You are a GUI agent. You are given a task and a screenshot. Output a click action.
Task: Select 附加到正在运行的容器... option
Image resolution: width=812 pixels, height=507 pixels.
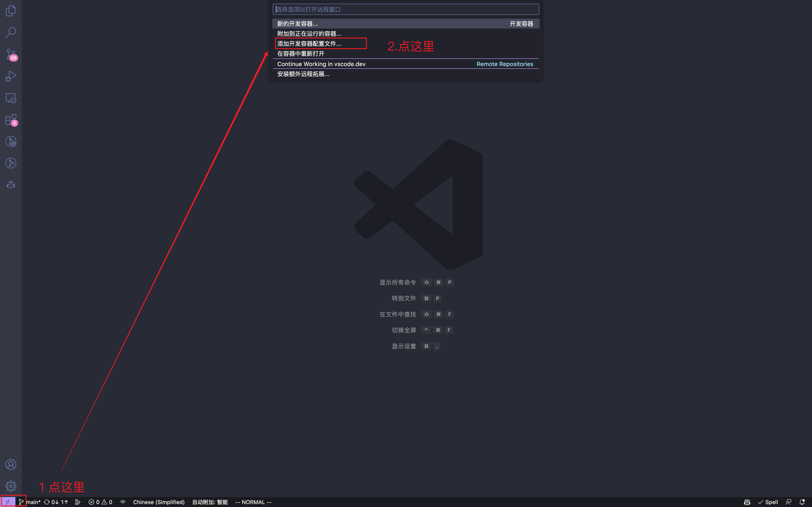pyautogui.click(x=309, y=33)
